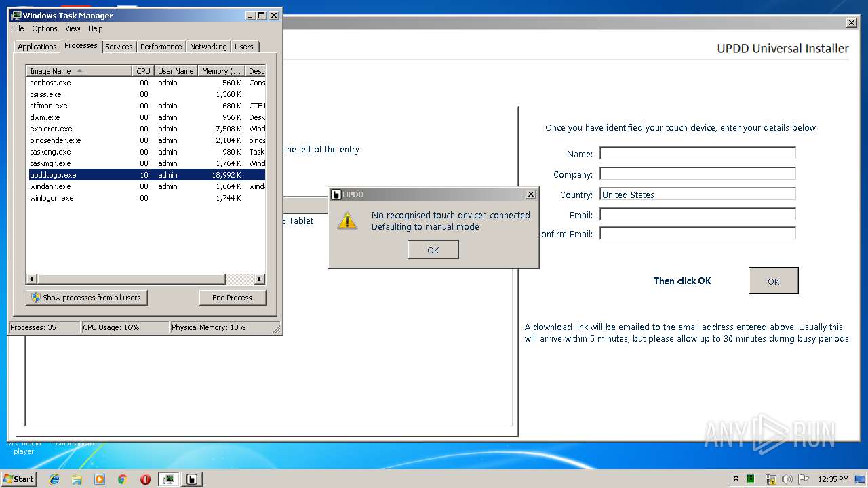Open Internet Explorer from the taskbar

coord(54,479)
